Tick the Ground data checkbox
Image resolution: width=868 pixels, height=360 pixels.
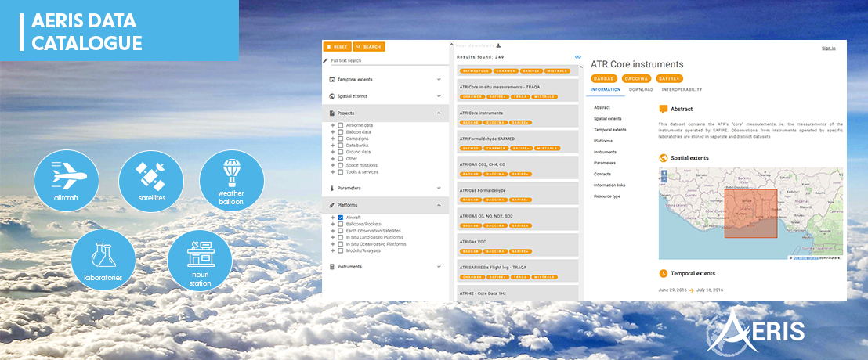click(x=341, y=152)
